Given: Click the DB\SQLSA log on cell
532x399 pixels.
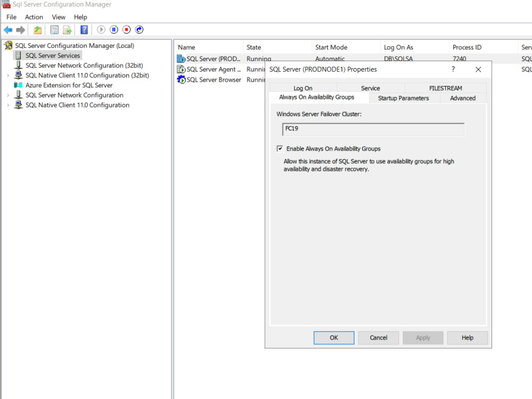Looking at the screenshot, I should (398, 59).
